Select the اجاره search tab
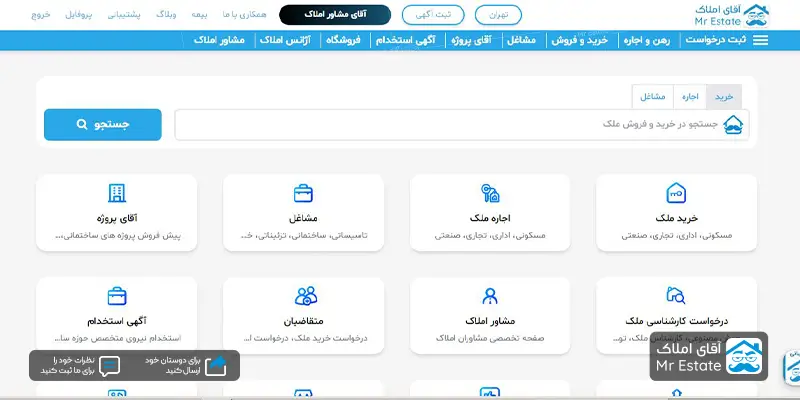Screen dimensions: 800x400 690,97
